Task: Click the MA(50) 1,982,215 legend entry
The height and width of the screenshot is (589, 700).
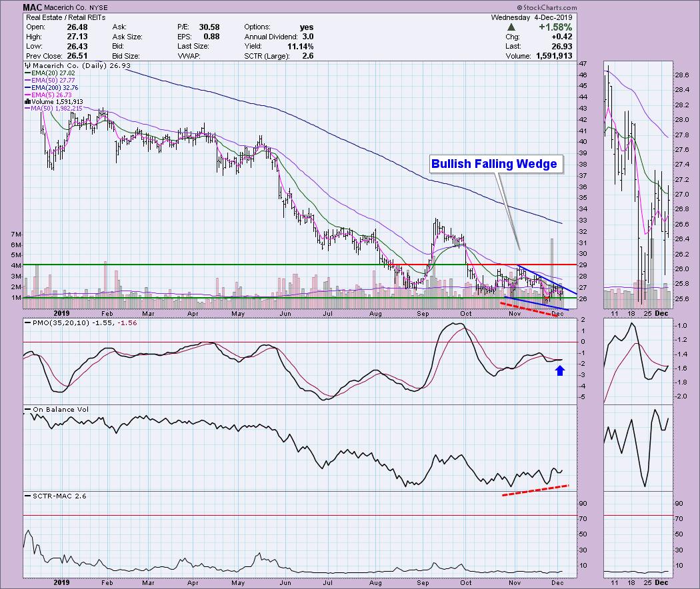Action: pyautogui.click(x=53, y=109)
